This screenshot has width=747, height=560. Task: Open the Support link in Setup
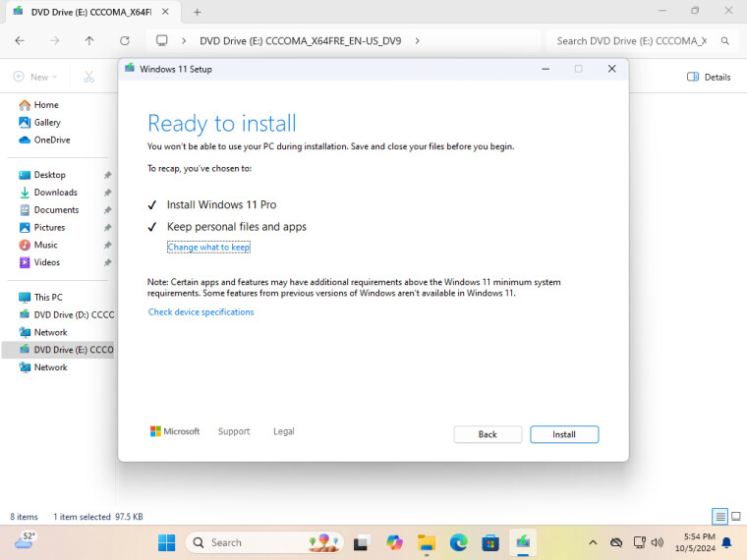(x=234, y=431)
